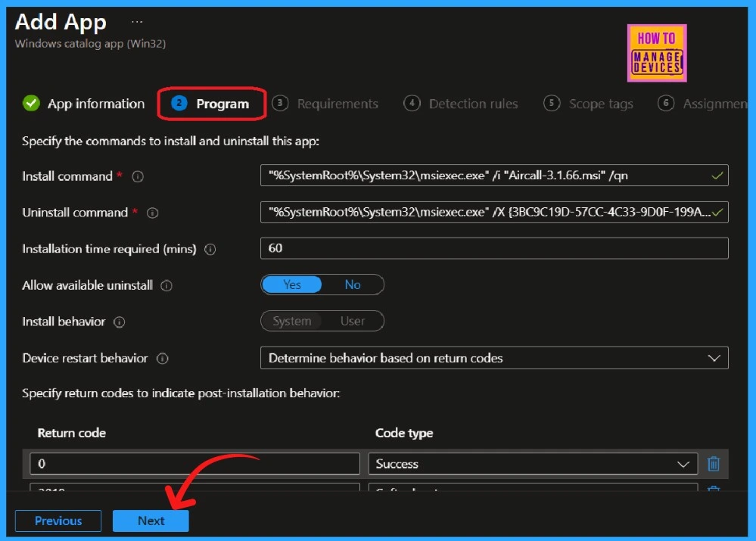Click the Add App title
The width and height of the screenshot is (756, 541).
(61, 22)
